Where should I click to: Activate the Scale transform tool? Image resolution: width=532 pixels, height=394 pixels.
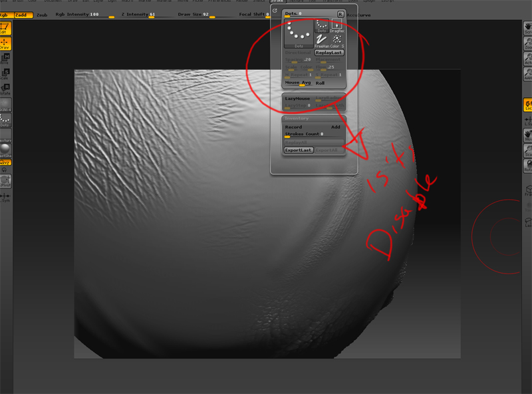(x=5, y=74)
